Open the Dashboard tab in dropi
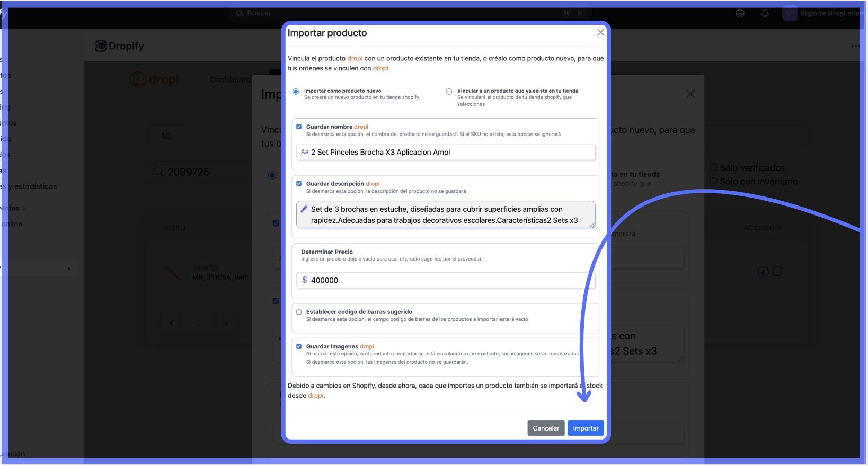Image resolution: width=868 pixels, height=466 pixels. coord(230,79)
